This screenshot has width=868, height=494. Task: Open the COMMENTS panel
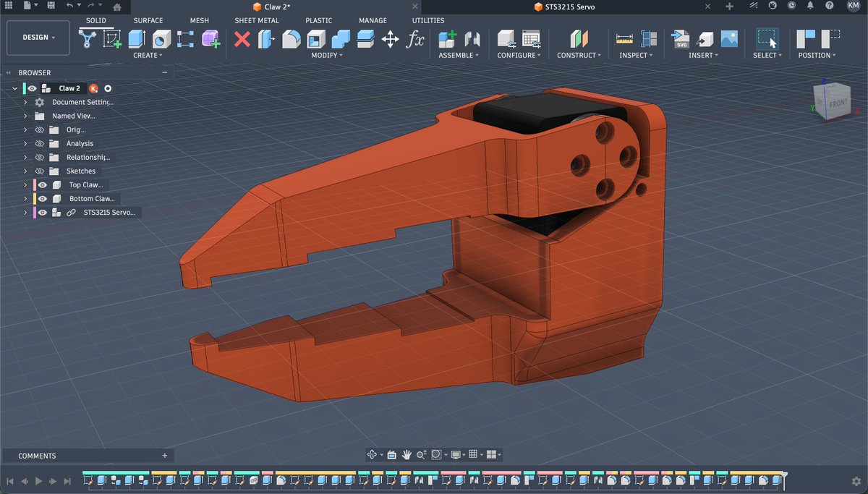pos(36,456)
